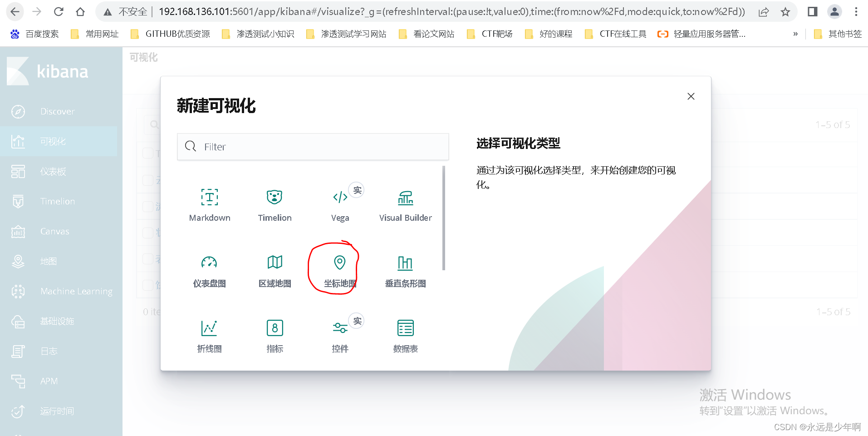Open the Chrome browser menu
868x436 pixels.
[856, 11]
